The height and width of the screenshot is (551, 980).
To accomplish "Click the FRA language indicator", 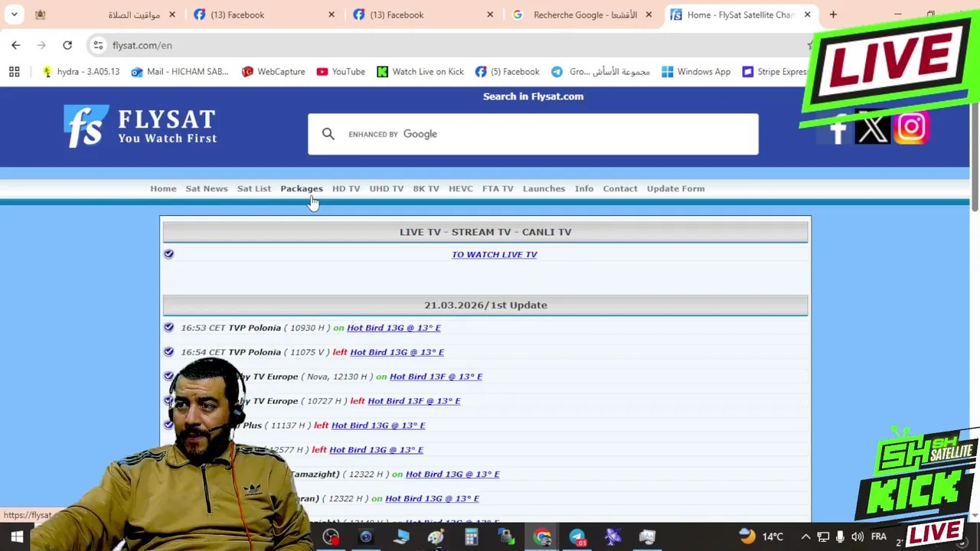I will coord(878,537).
